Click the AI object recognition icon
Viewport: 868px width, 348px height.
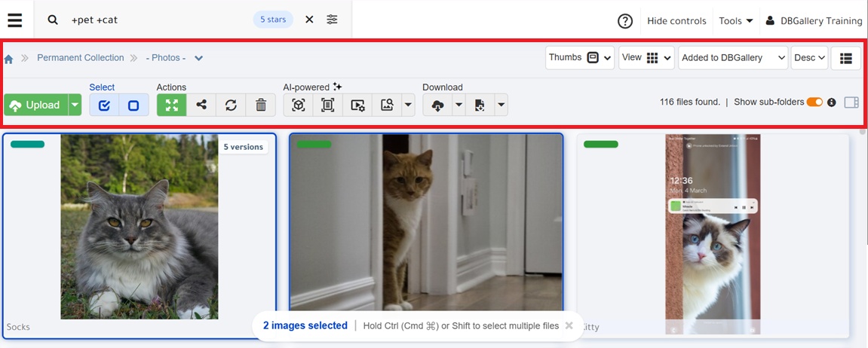tap(298, 105)
